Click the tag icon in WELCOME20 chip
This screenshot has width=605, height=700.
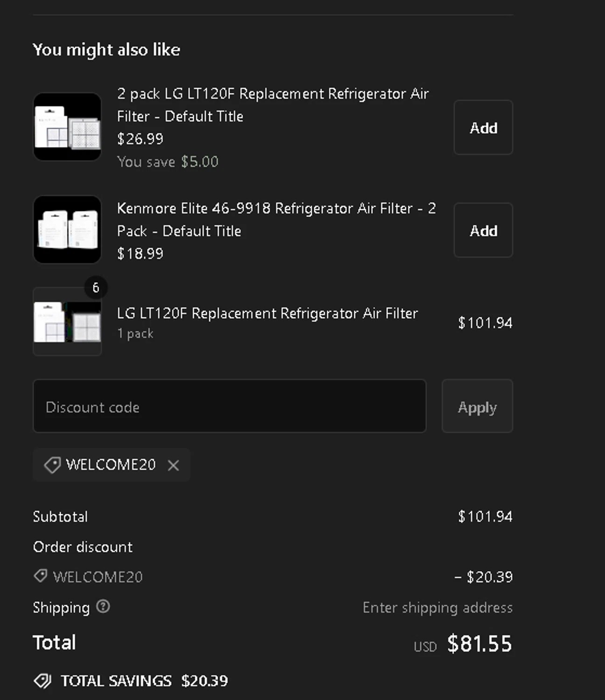52,465
